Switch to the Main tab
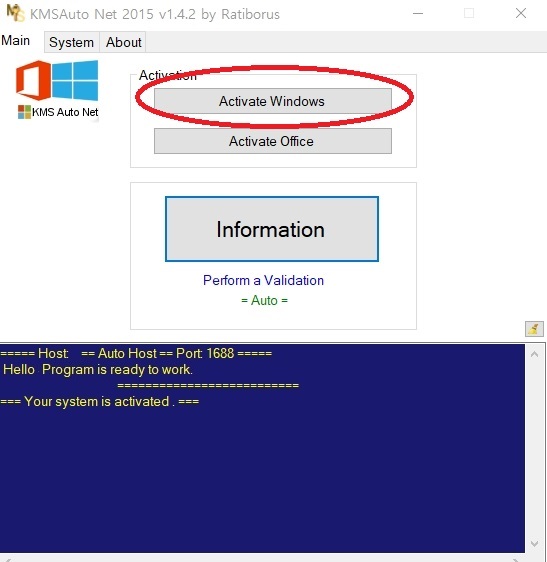Screen dimensions: 547x562 tap(16, 41)
